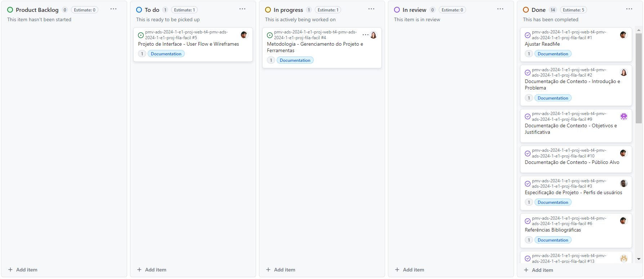
Task: Click assignee avatar on Metodologia card
Action: [374, 35]
